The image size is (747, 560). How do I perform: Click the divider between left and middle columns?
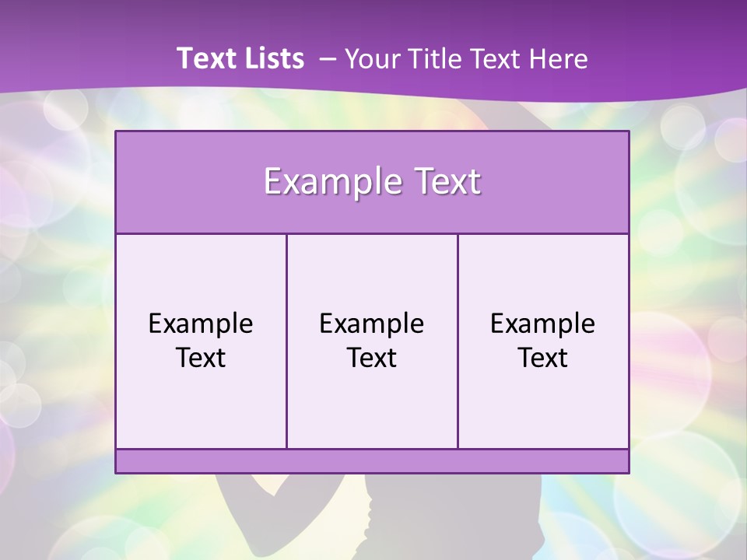[x=286, y=341]
